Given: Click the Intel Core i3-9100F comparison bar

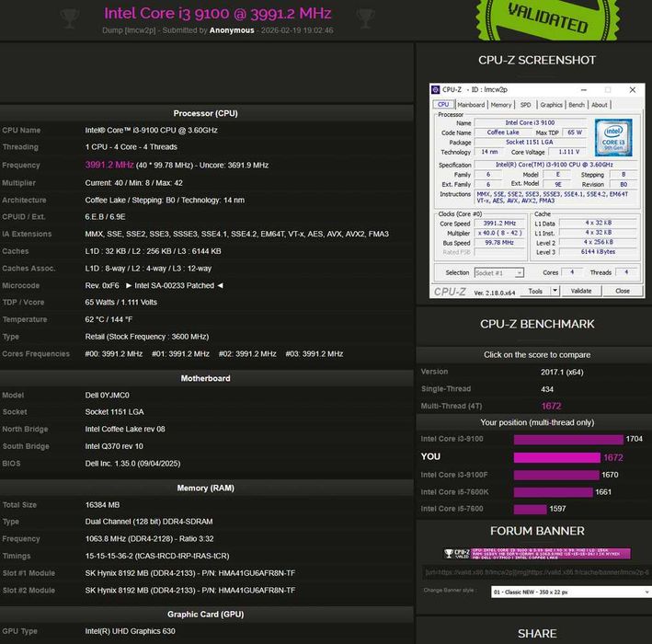Looking at the screenshot, I should (556, 475).
